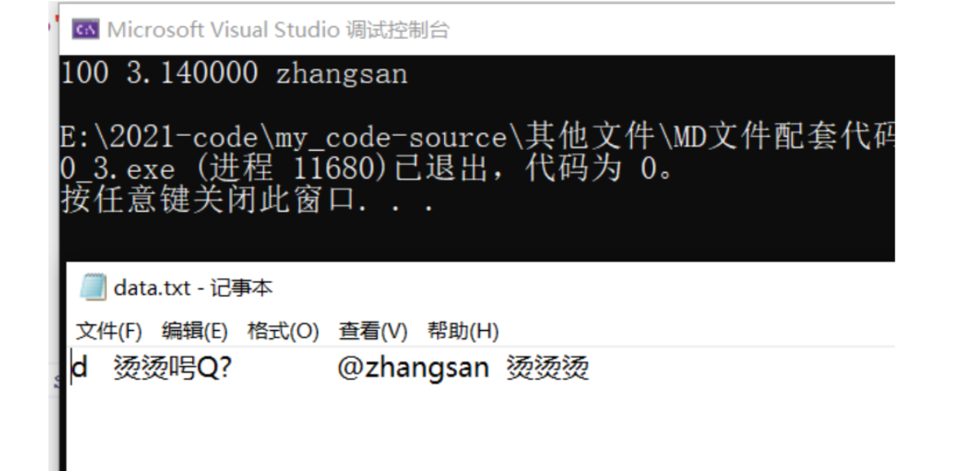Click the leading 'd' character in Notepad
Image resolution: width=980 pixels, height=471 pixels.
[80, 370]
